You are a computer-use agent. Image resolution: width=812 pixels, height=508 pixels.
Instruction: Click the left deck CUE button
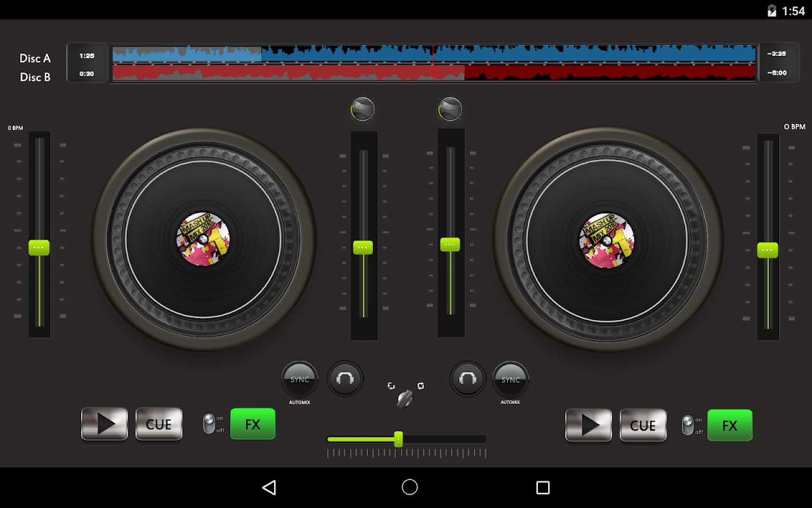159,424
